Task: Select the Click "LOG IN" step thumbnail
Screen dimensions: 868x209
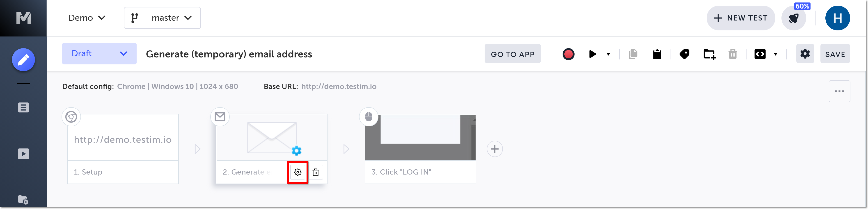Action: point(420,138)
